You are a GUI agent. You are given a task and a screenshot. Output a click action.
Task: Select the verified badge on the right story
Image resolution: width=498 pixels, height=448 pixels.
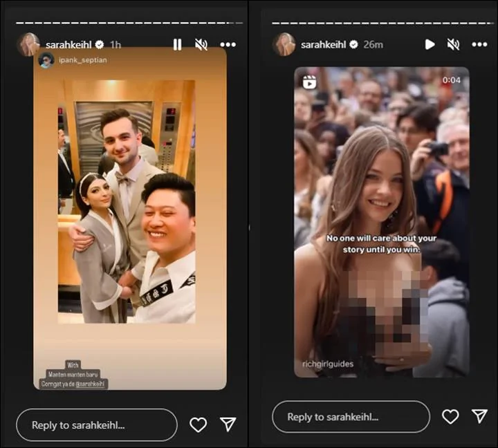pos(354,45)
